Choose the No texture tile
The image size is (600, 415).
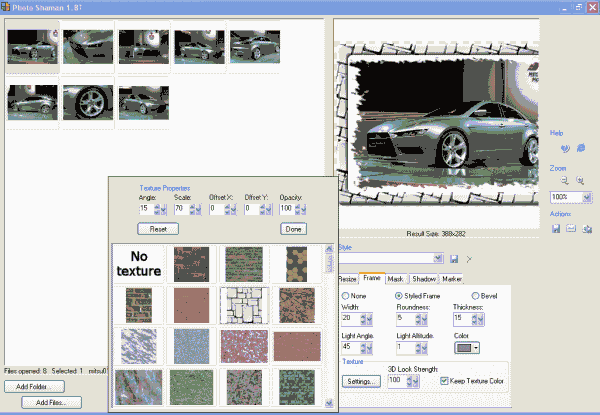pyautogui.click(x=138, y=264)
